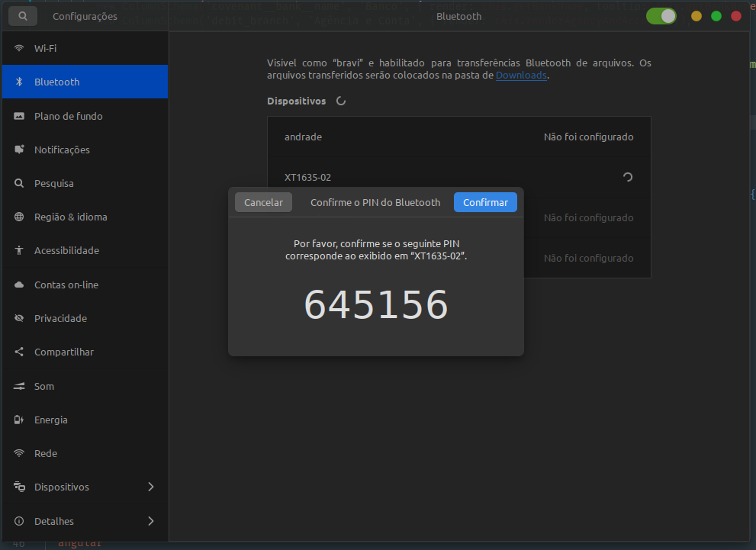Open the Som panel
Image resolution: width=756 pixels, height=550 pixels.
pyautogui.click(x=85, y=386)
